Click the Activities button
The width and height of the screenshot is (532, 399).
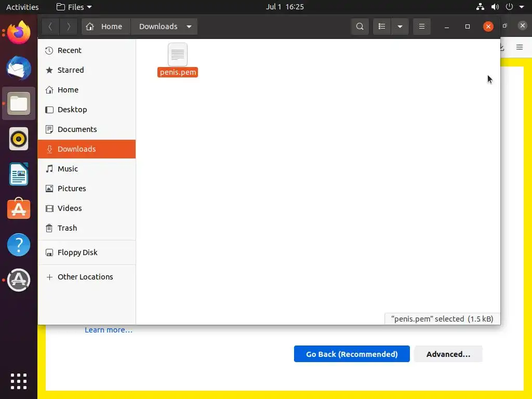(22, 7)
